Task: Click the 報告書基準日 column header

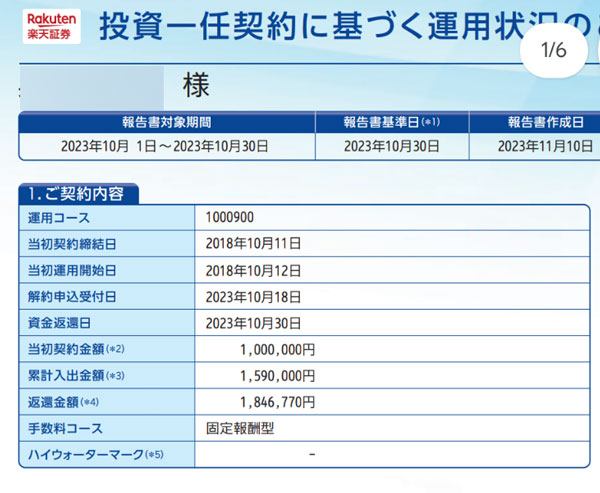Action: pyautogui.click(x=391, y=122)
